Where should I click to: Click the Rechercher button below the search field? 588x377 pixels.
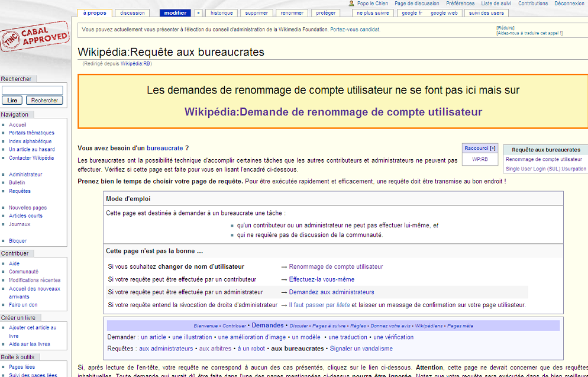(44, 101)
